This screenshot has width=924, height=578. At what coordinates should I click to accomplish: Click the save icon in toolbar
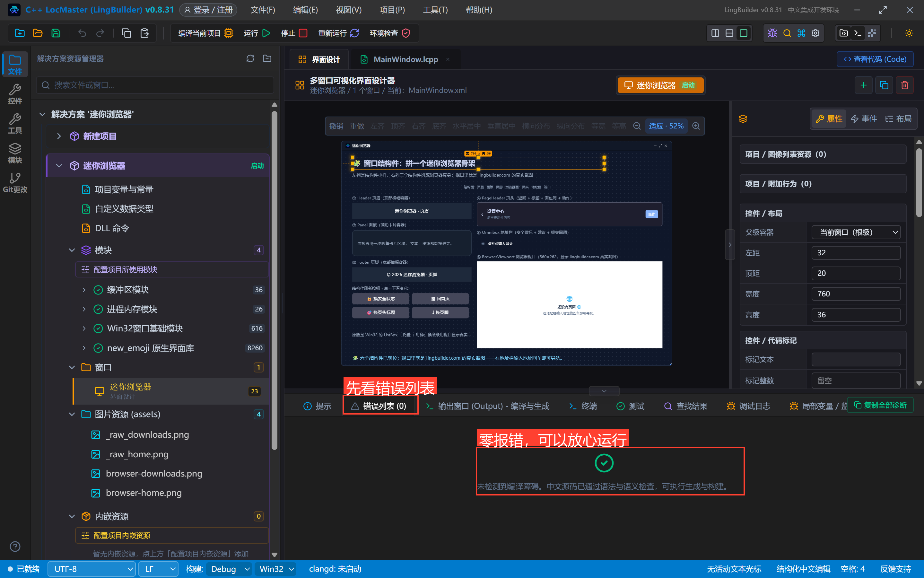pos(56,33)
